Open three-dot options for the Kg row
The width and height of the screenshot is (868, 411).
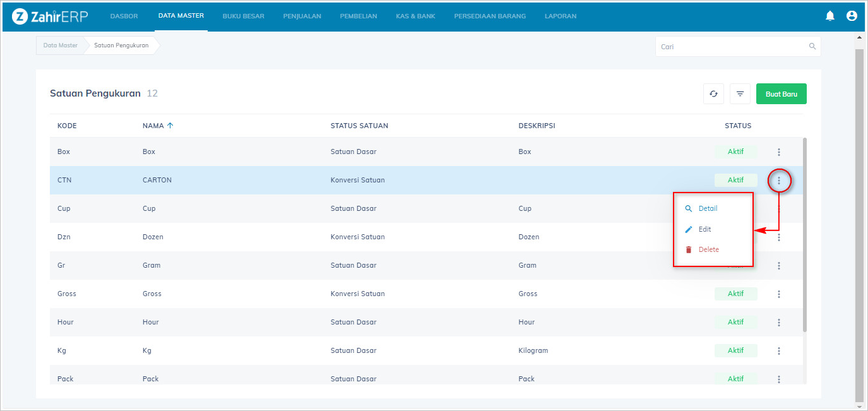pyautogui.click(x=779, y=351)
